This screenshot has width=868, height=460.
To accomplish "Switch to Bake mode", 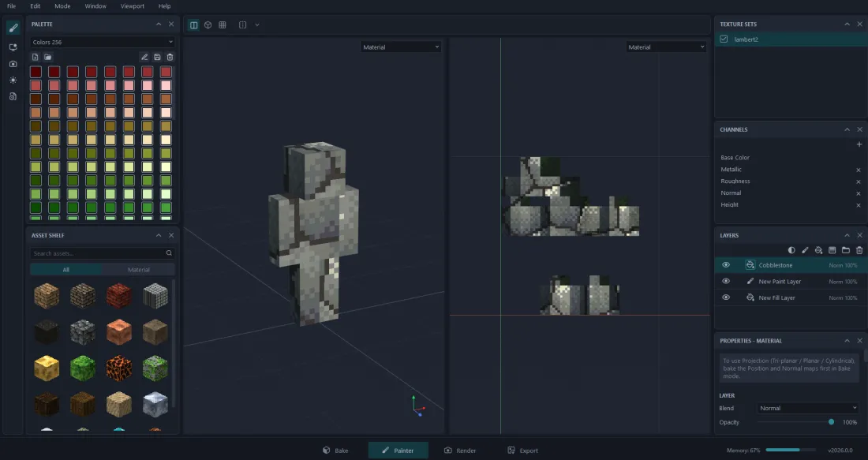I will click(335, 450).
